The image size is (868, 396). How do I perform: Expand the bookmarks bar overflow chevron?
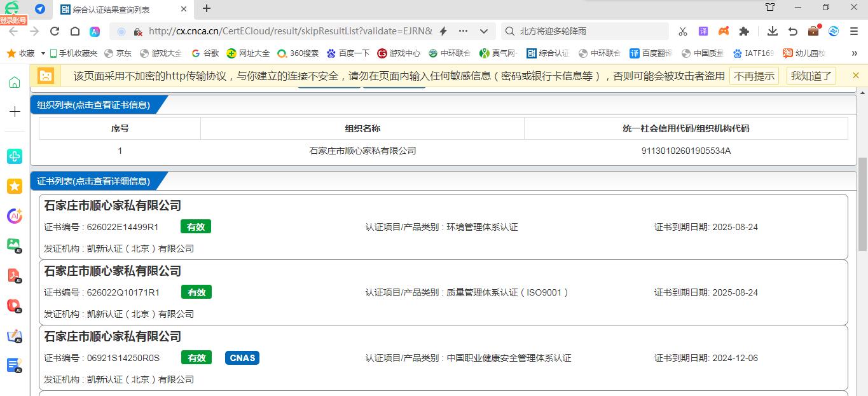pyautogui.click(x=854, y=53)
